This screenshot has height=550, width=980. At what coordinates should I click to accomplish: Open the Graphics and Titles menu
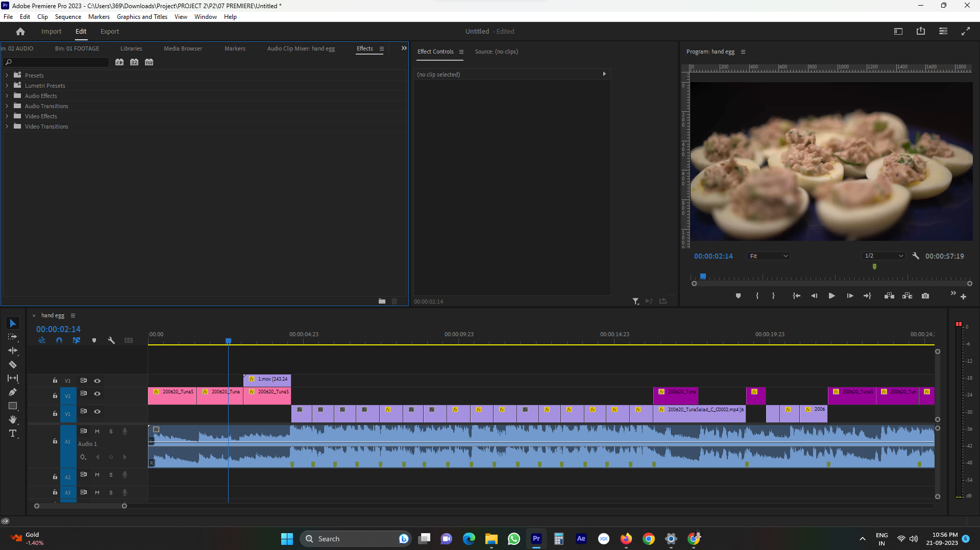142,17
